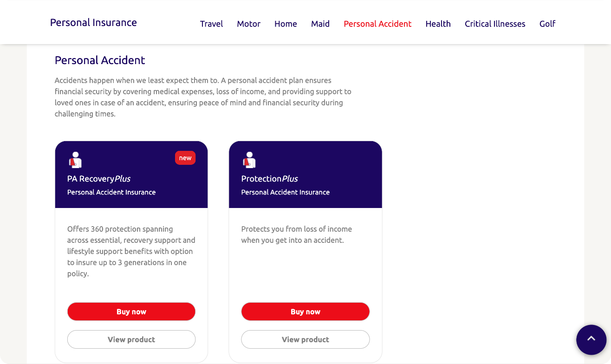View product for ProtectionPlus
This screenshot has height=364, width=611.
tap(305, 339)
